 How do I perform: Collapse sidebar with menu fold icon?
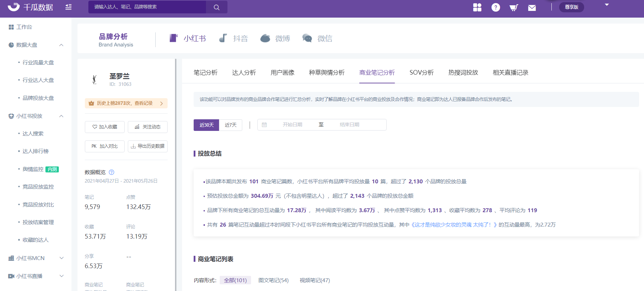[69, 7]
